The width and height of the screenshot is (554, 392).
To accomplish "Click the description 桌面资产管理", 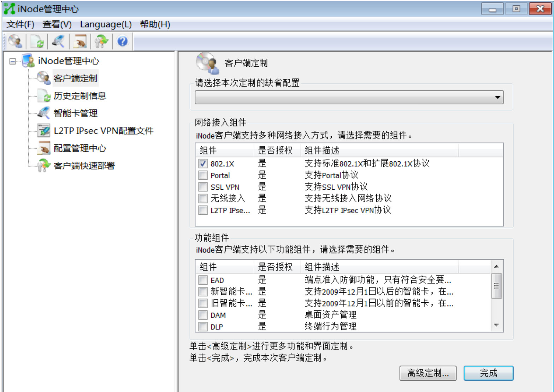I will pyautogui.click(x=330, y=315).
